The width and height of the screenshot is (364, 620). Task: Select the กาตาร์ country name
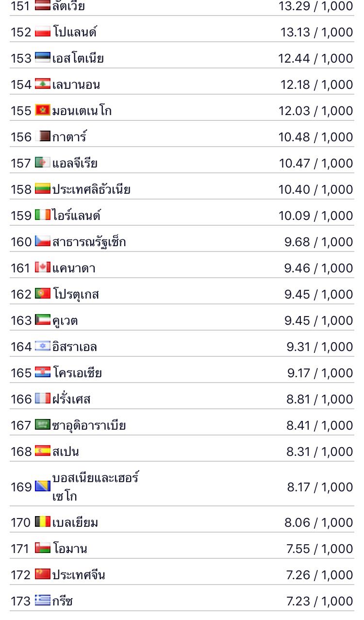pos(69,137)
